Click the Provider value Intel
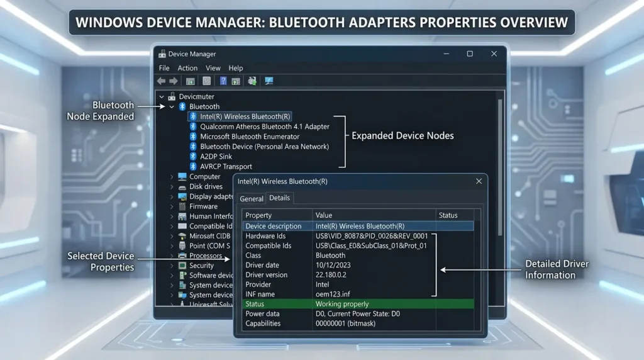 tap(322, 284)
